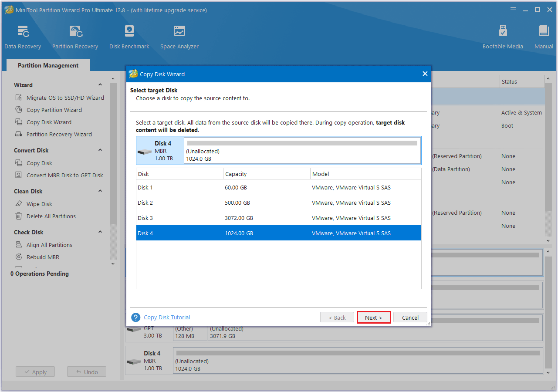Open the Disk Benchmark tool

pyautogui.click(x=129, y=37)
